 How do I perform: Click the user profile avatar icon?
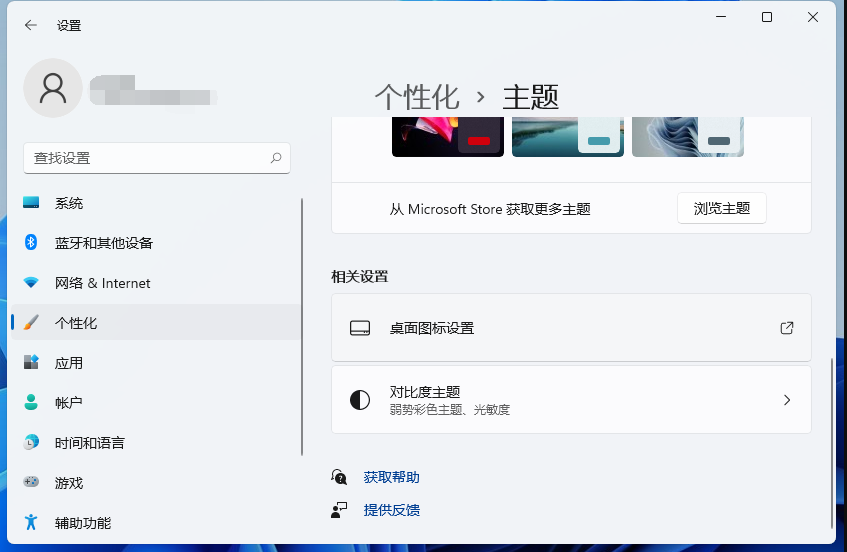53,88
